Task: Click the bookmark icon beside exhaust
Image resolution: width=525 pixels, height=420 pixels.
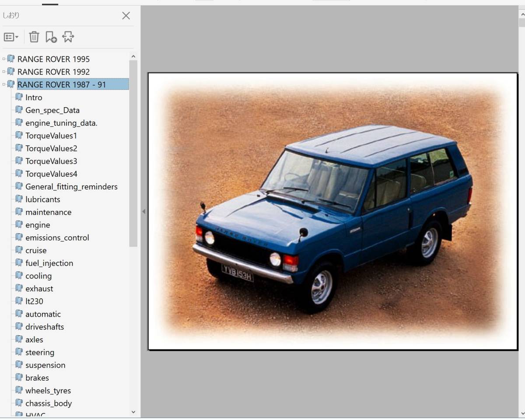Action: [x=19, y=288]
